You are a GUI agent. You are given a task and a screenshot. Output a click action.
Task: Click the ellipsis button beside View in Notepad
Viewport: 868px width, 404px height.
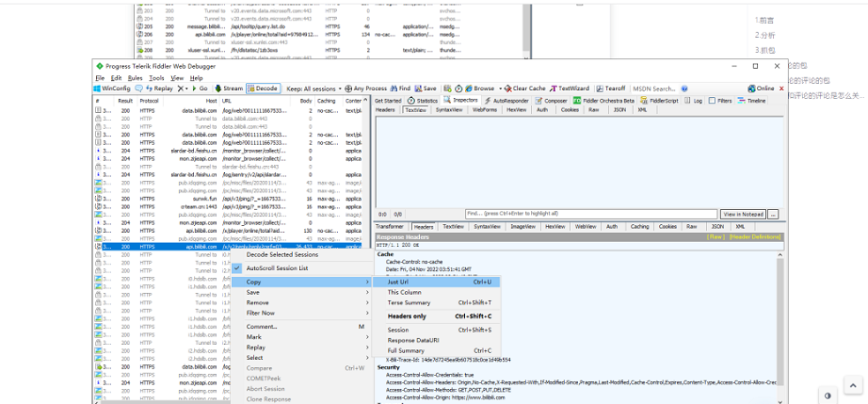pos(773,214)
